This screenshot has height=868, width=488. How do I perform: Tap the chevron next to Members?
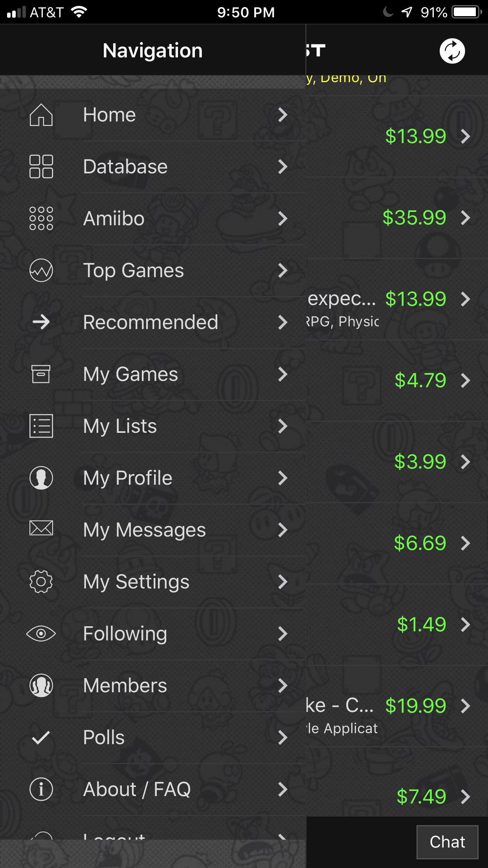(x=283, y=686)
